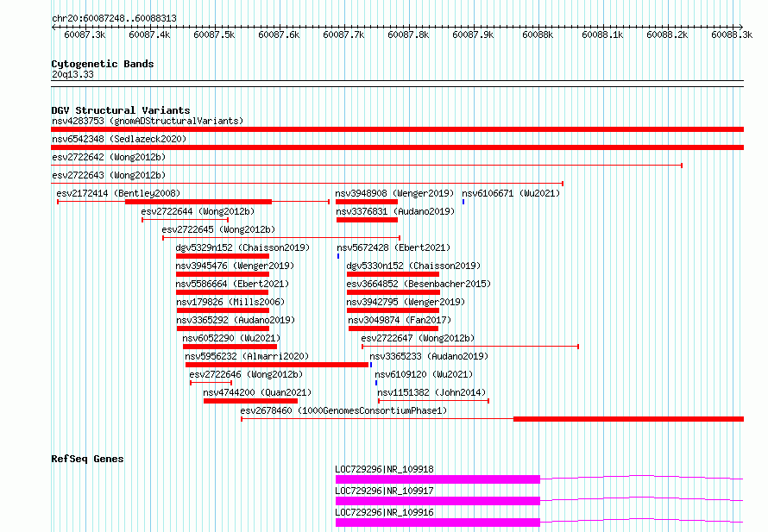
Task: Select nsv3376831 (Audano2019) label
Action: [x=395, y=211]
